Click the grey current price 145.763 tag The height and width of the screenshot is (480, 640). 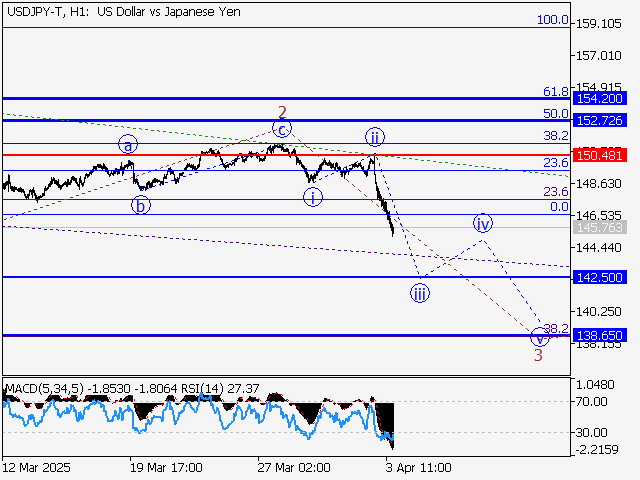(600, 228)
